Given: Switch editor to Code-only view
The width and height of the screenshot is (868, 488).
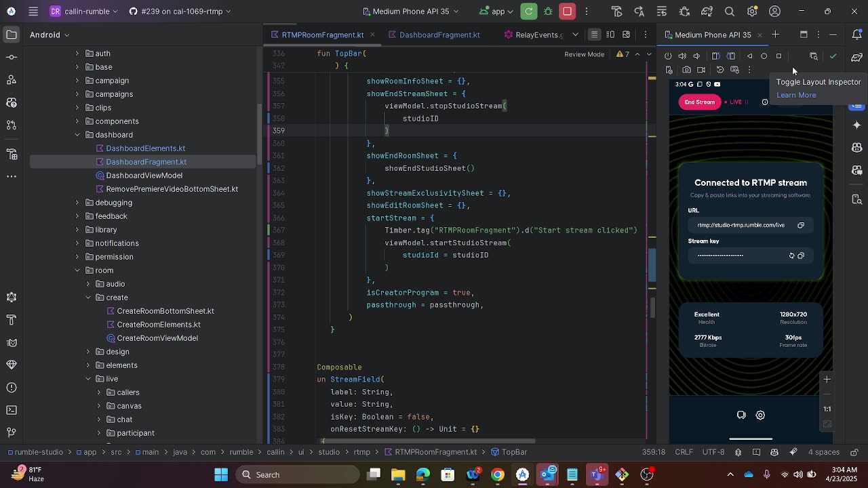Looking at the screenshot, I should pos(594,35).
